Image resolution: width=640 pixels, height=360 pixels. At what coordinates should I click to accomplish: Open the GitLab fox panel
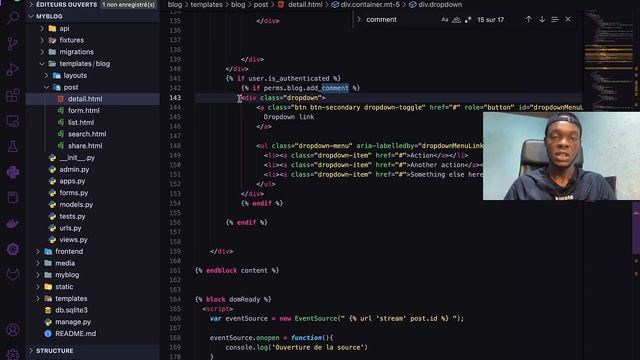click(x=13, y=274)
